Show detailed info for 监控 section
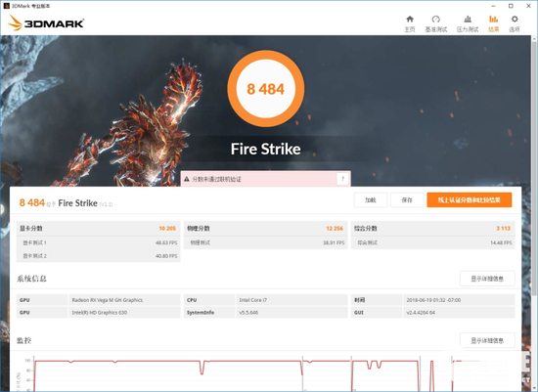The width and height of the screenshot is (538, 392). click(x=487, y=340)
